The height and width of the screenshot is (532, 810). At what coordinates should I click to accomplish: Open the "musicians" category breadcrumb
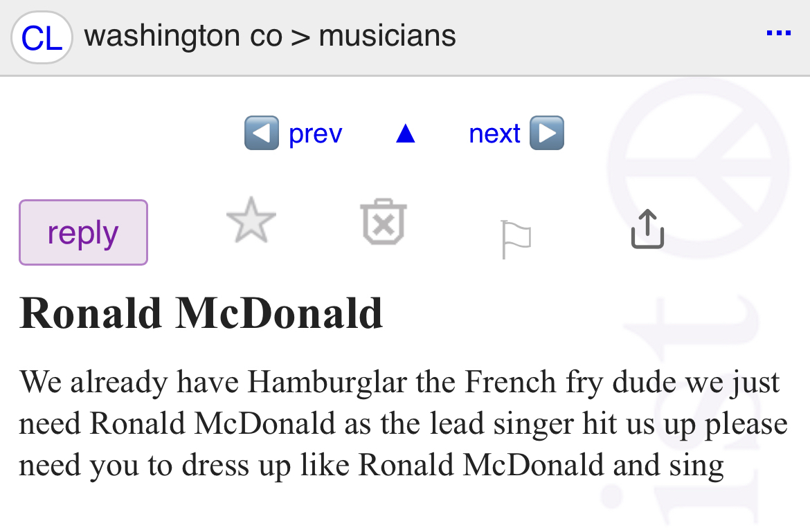pos(387,36)
